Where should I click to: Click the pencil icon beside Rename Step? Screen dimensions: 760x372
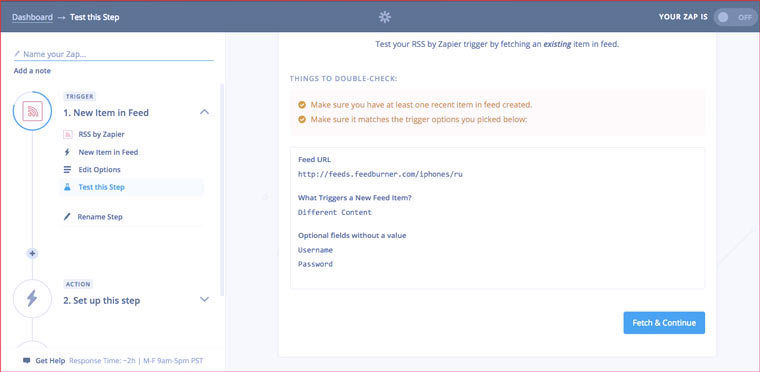(x=67, y=217)
